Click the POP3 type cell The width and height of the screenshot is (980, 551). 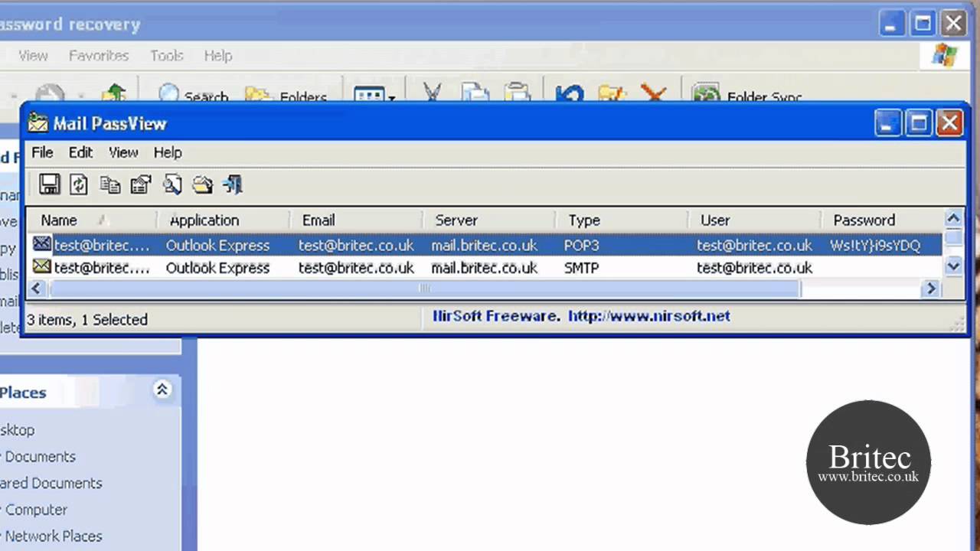pyautogui.click(x=582, y=246)
